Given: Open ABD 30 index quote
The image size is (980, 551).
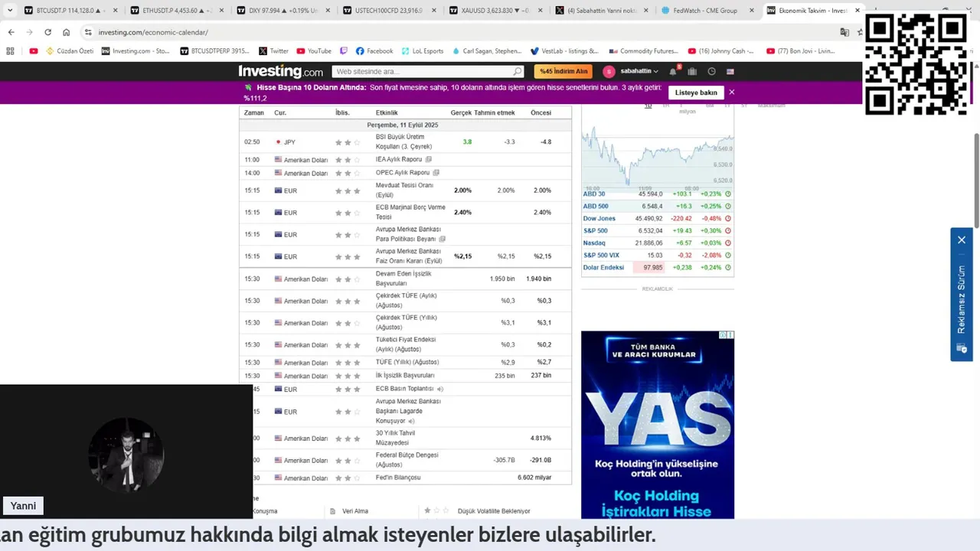Looking at the screenshot, I should pos(594,194).
